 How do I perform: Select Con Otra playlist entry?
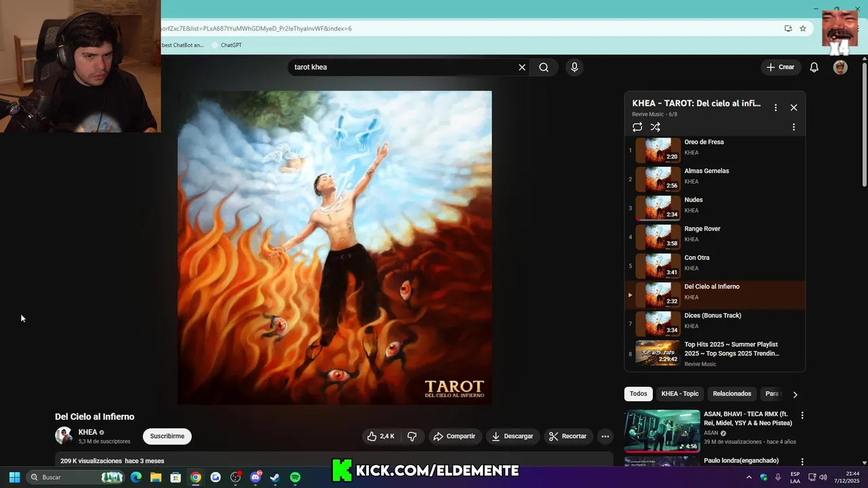(715, 266)
